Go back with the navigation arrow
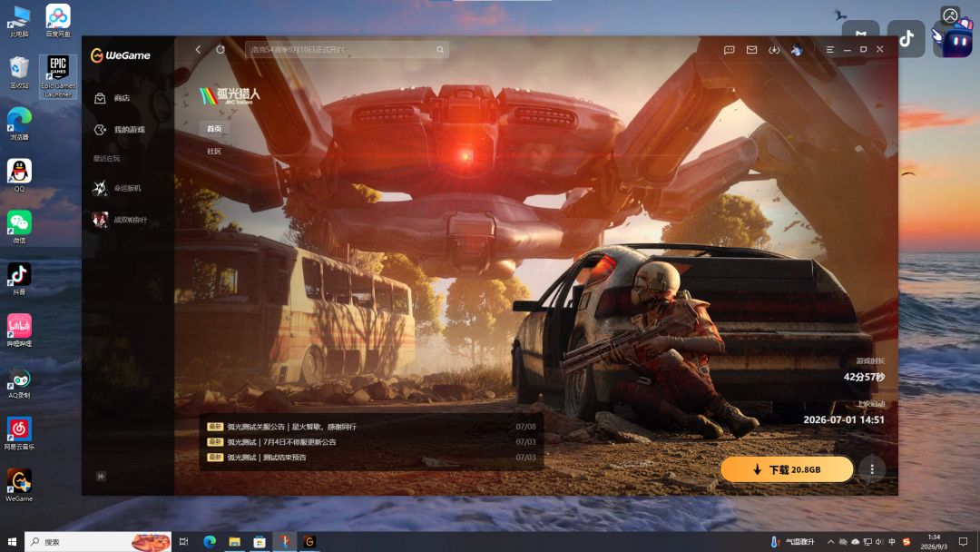The height and width of the screenshot is (552, 980). coord(198,49)
